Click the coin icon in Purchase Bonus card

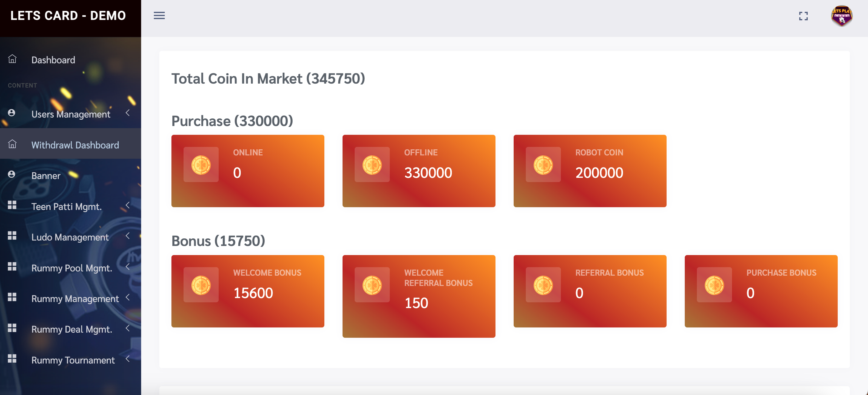714,285
